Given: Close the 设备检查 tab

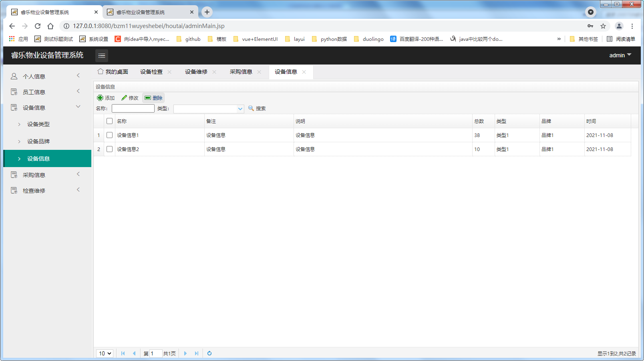Looking at the screenshot, I should coord(169,72).
